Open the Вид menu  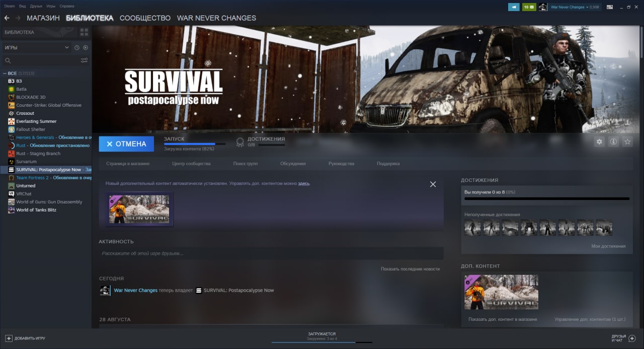(x=23, y=6)
